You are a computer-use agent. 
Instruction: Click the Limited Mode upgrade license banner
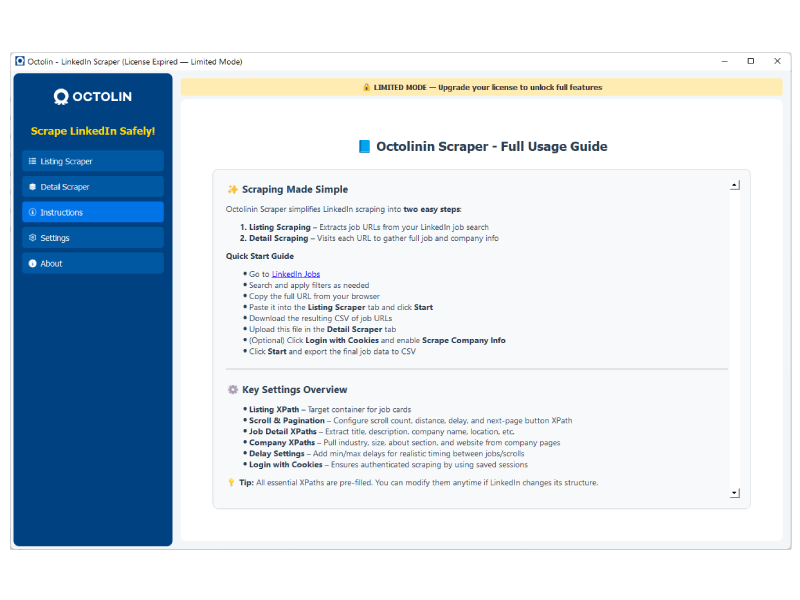(482, 87)
